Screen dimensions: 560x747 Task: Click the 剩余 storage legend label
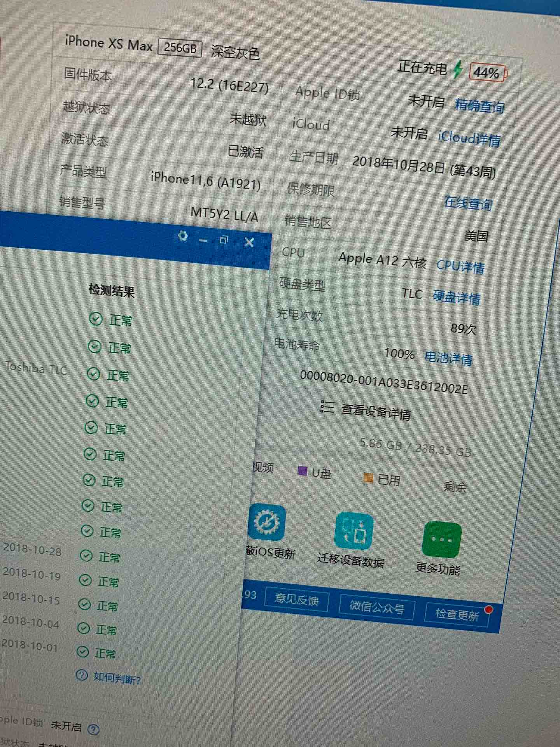455,486
